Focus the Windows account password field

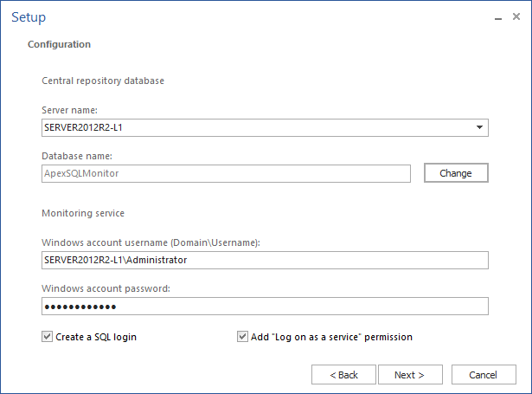pyautogui.click(x=265, y=307)
